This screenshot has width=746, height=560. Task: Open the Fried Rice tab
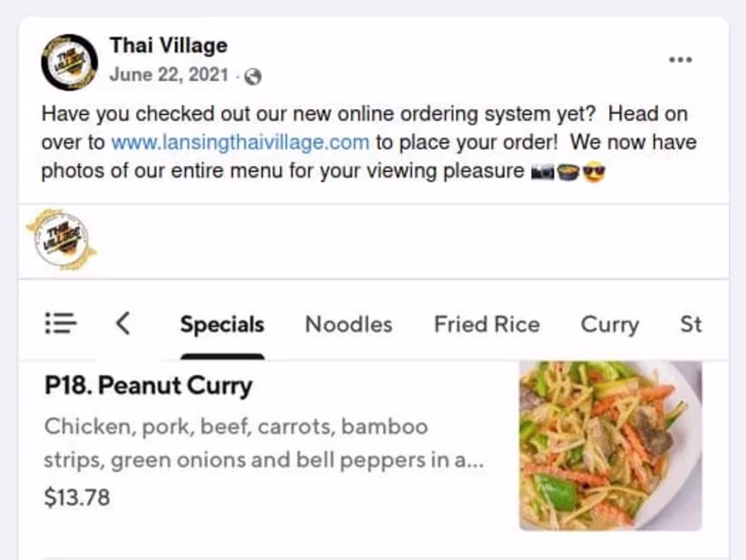pos(486,325)
